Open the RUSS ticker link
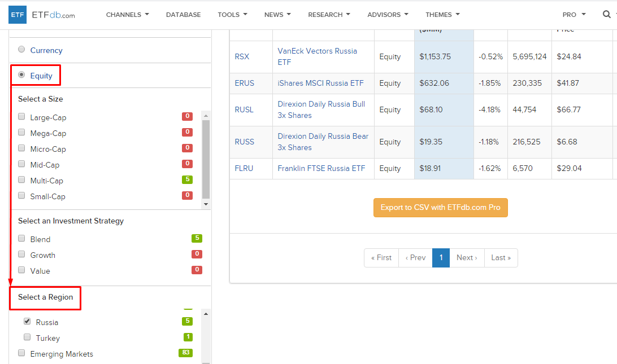Image resolution: width=617 pixels, height=364 pixels. (x=244, y=142)
